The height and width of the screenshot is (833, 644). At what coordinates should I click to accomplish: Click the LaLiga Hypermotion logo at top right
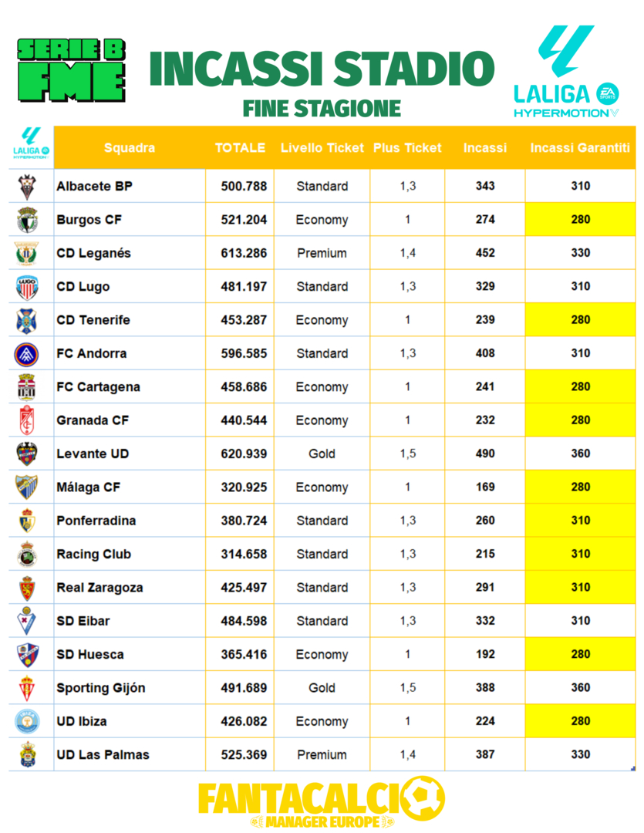point(567,71)
